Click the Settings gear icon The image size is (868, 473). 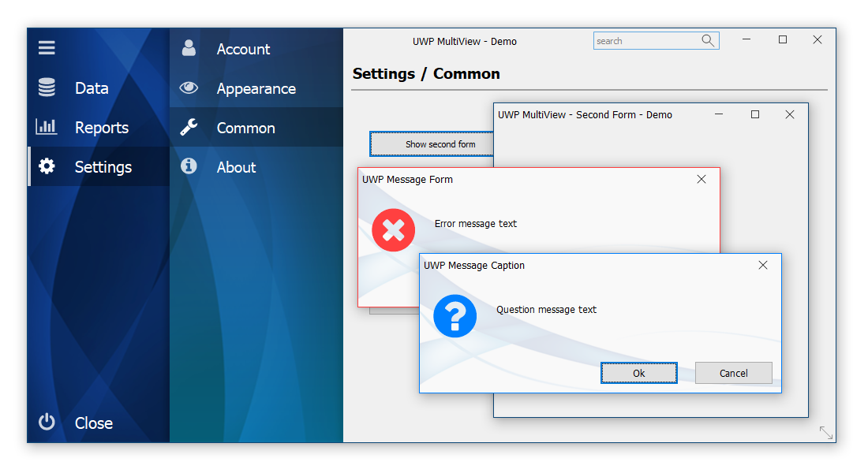[47, 166]
